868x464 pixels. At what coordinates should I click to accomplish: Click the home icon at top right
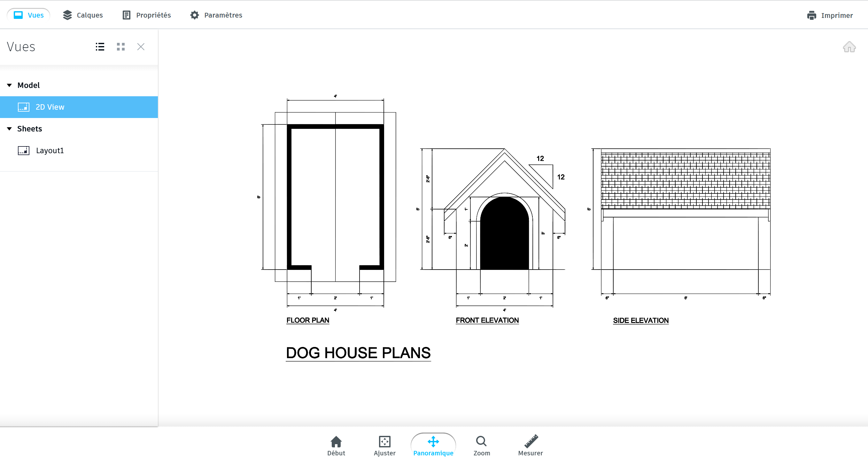849,47
